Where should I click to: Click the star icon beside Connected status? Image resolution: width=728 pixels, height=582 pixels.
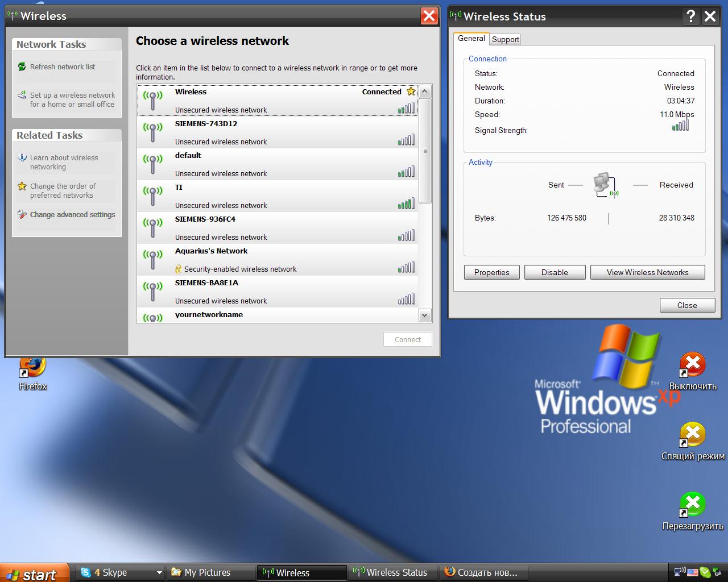tap(411, 92)
